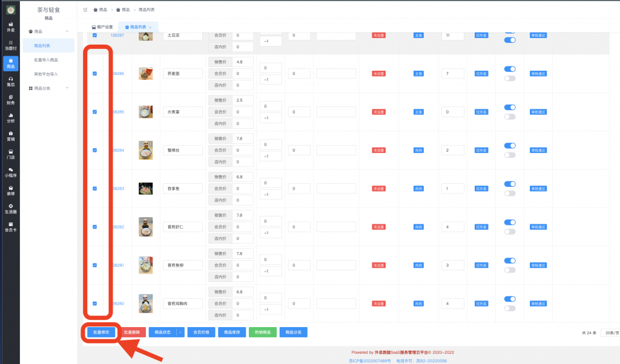This screenshot has width=620, height=364.
Task: Click the red 批量删除 button
Action: pyautogui.click(x=132, y=332)
